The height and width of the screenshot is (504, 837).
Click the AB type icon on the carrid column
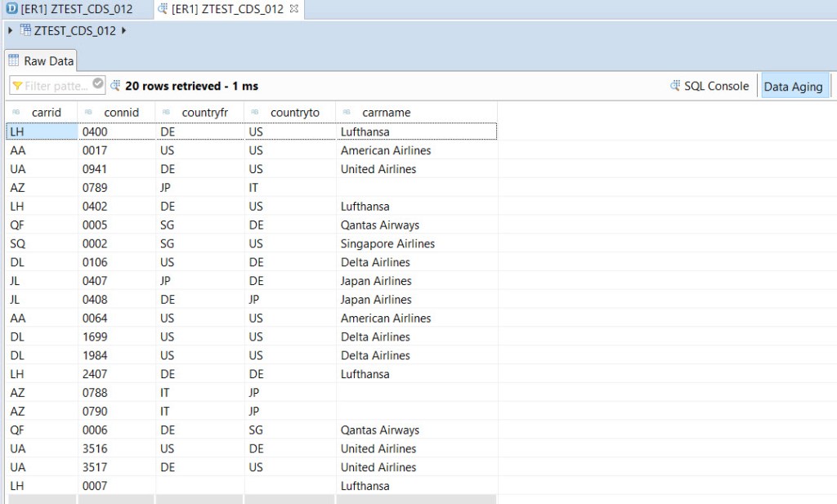(15, 112)
